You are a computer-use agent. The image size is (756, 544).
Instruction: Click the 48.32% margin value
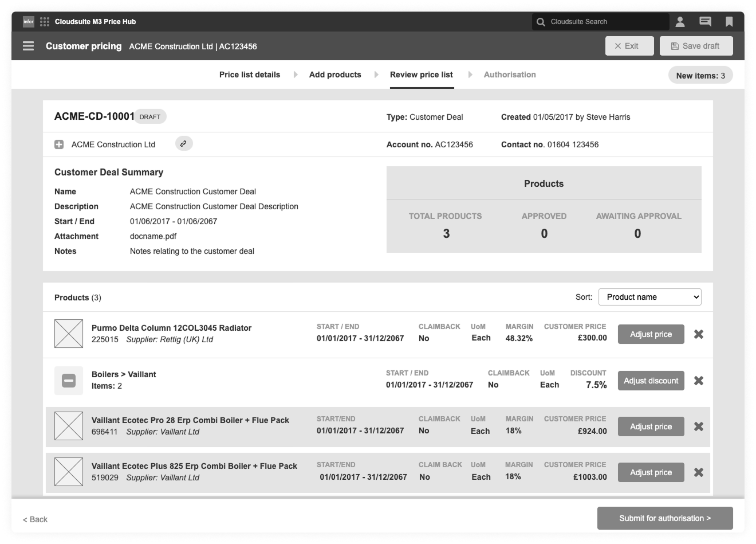(x=519, y=338)
